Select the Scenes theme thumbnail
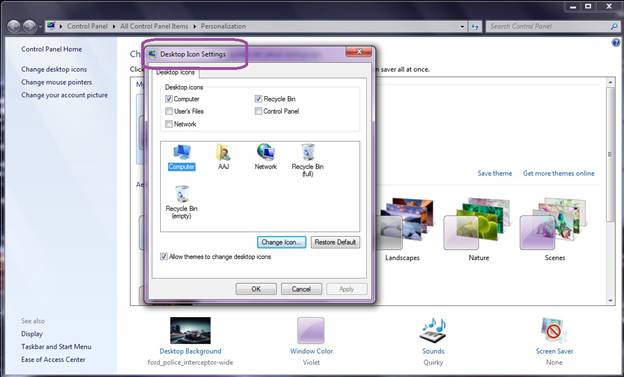The height and width of the screenshot is (377, 624). click(553, 224)
